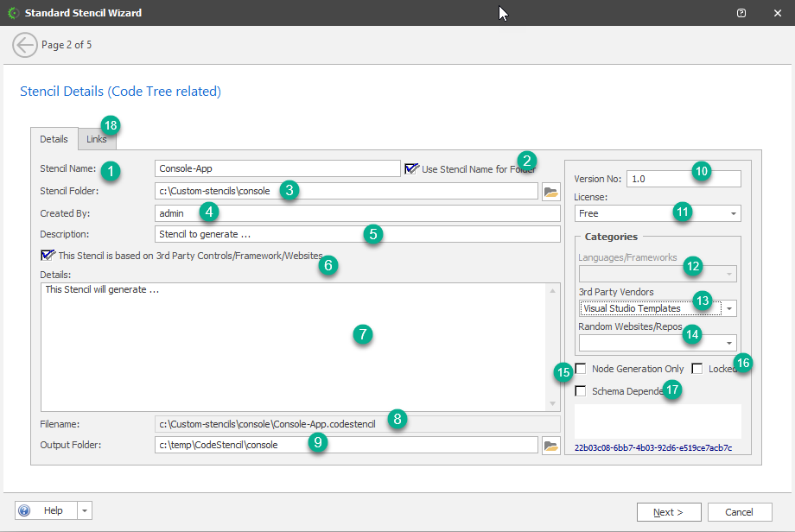Browse for the Output Folder location
This screenshot has height=532, width=795.
tap(551, 446)
